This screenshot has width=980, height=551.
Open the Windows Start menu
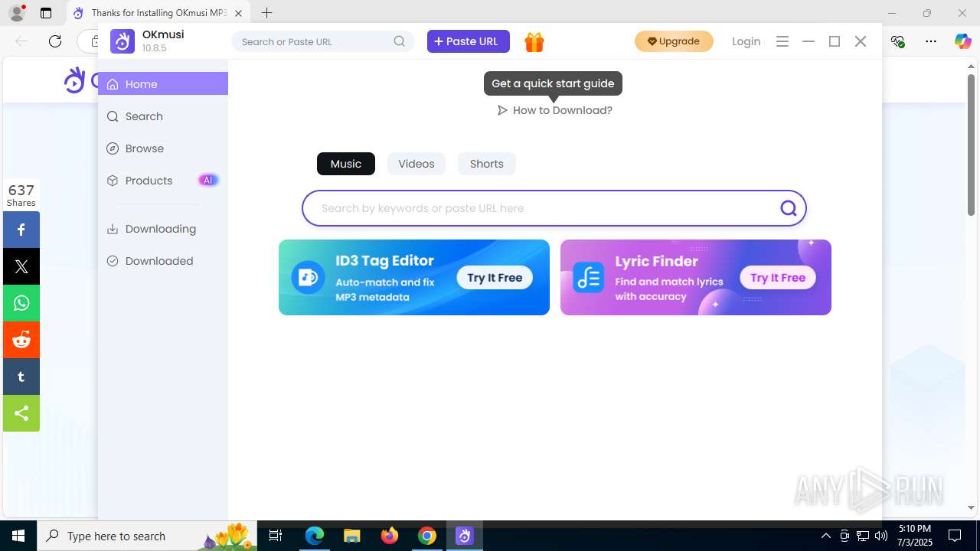click(18, 536)
